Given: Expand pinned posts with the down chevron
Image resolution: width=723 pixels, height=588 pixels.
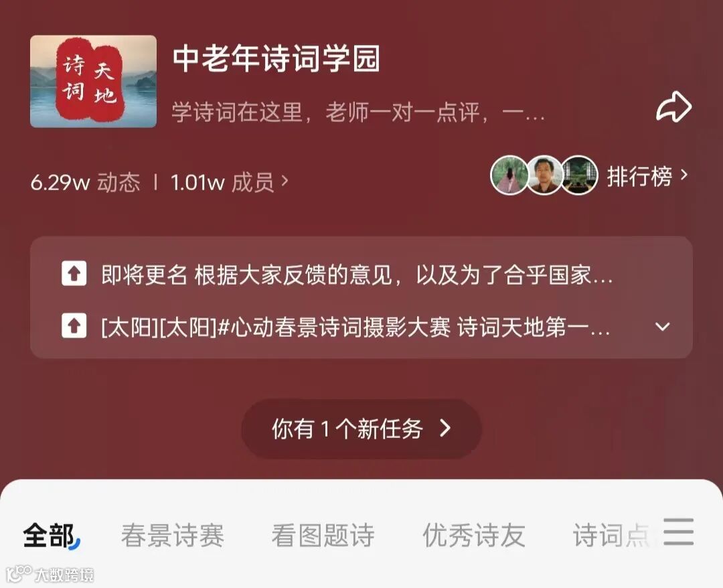Looking at the screenshot, I should point(663,327).
